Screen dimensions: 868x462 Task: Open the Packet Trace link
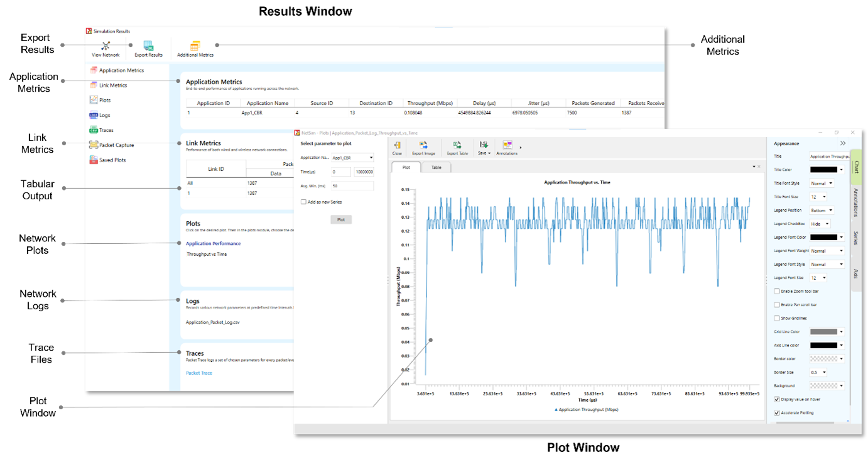(199, 373)
